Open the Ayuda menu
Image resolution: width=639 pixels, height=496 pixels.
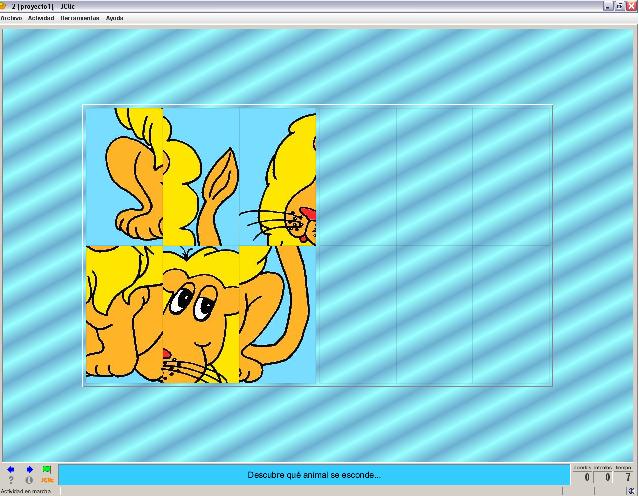[115, 18]
